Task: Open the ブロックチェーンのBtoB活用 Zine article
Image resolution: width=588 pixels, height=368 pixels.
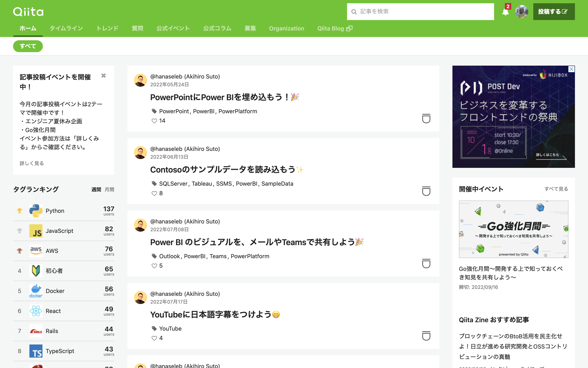Action: point(513,346)
